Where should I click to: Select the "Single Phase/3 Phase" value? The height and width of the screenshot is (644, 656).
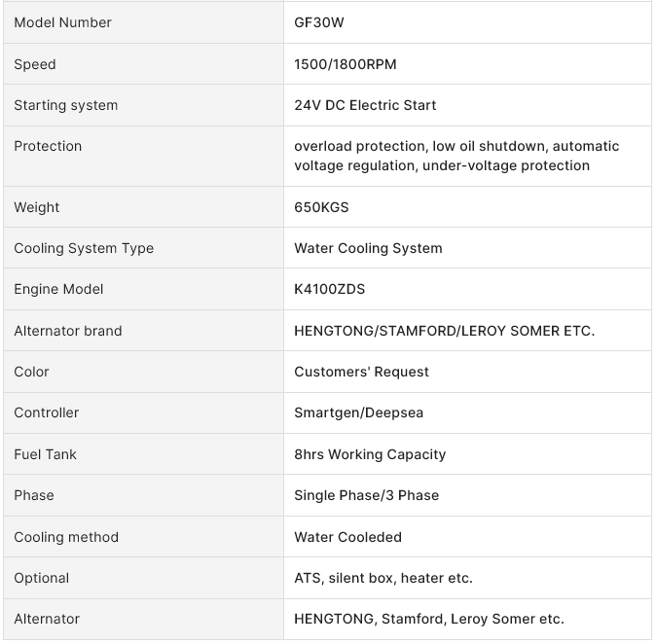[366, 495]
